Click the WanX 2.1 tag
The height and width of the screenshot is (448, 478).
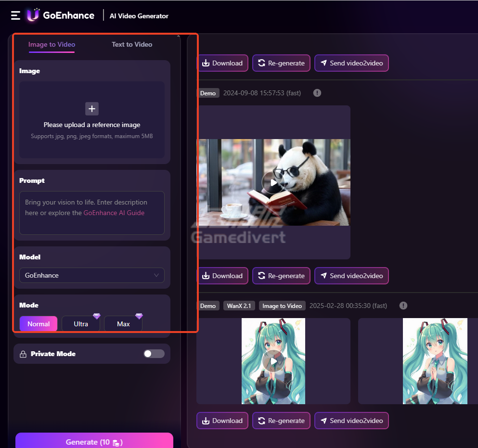[x=239, y=306]
